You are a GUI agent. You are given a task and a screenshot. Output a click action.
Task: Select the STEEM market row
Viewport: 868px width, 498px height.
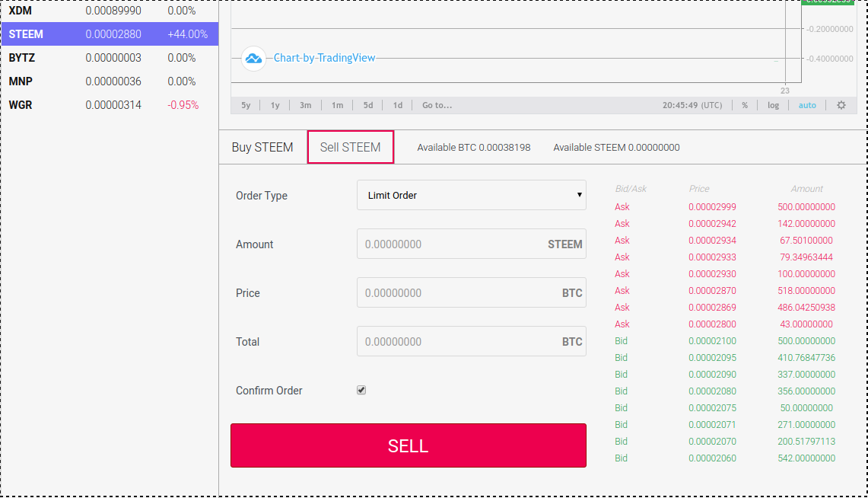pos(110,34)
